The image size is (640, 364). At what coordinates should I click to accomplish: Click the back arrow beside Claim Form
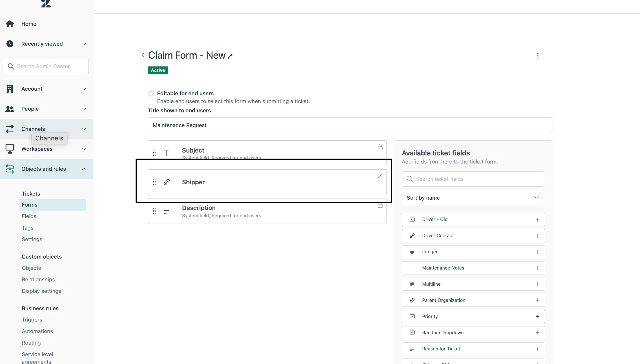(143, 55)
